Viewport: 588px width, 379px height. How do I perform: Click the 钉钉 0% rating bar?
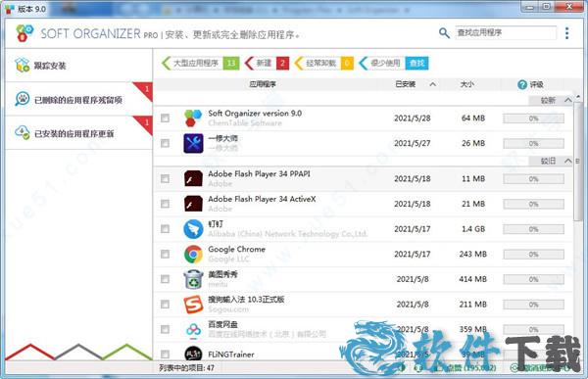pos(534,229)
